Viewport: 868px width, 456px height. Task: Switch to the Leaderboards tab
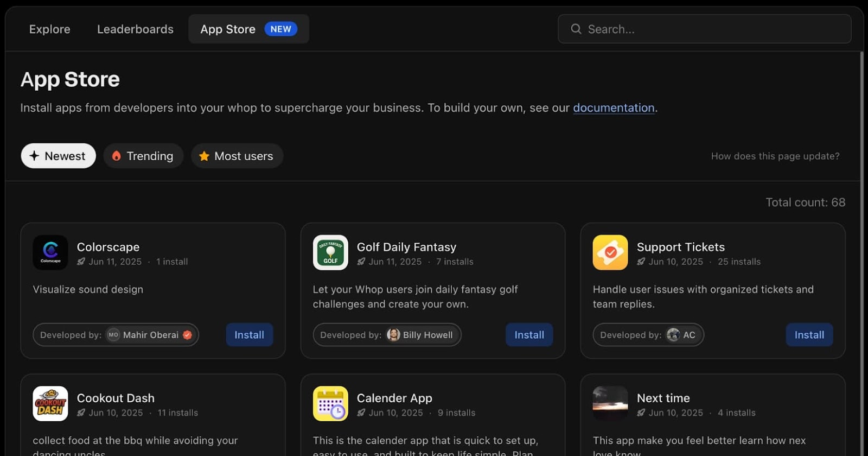click(x=135, y=29)
